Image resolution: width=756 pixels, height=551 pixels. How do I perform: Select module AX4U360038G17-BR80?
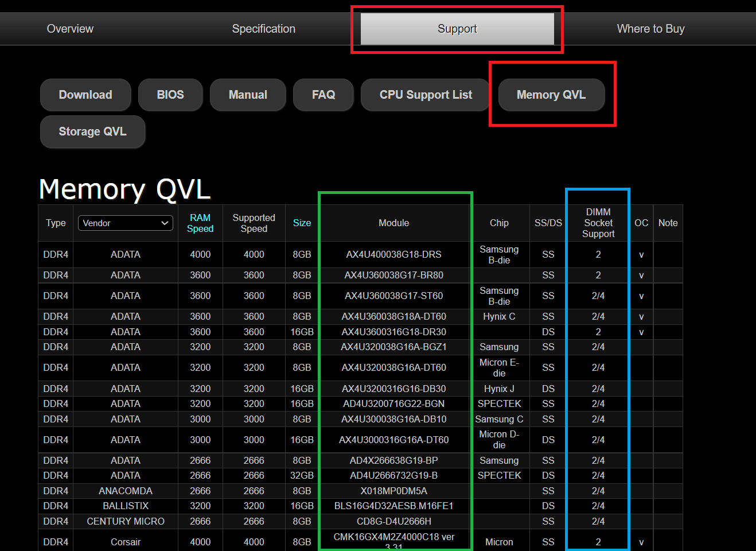393,275
